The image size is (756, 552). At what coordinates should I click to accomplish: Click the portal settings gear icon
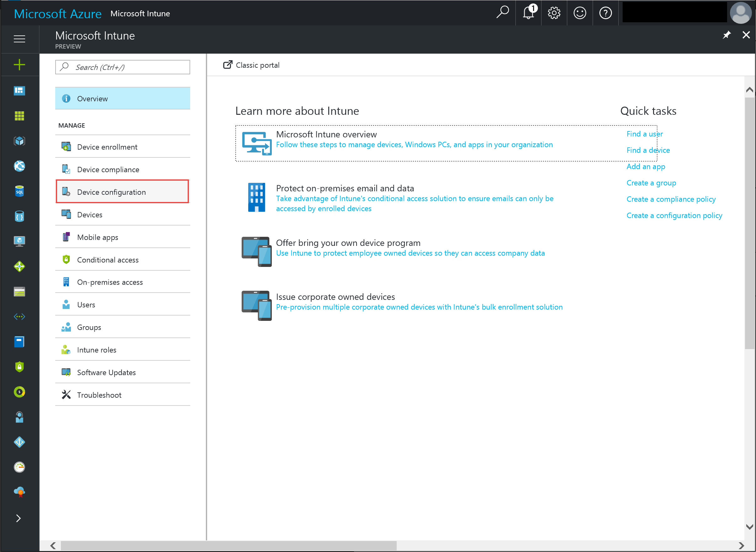click(x=554, y=13)
